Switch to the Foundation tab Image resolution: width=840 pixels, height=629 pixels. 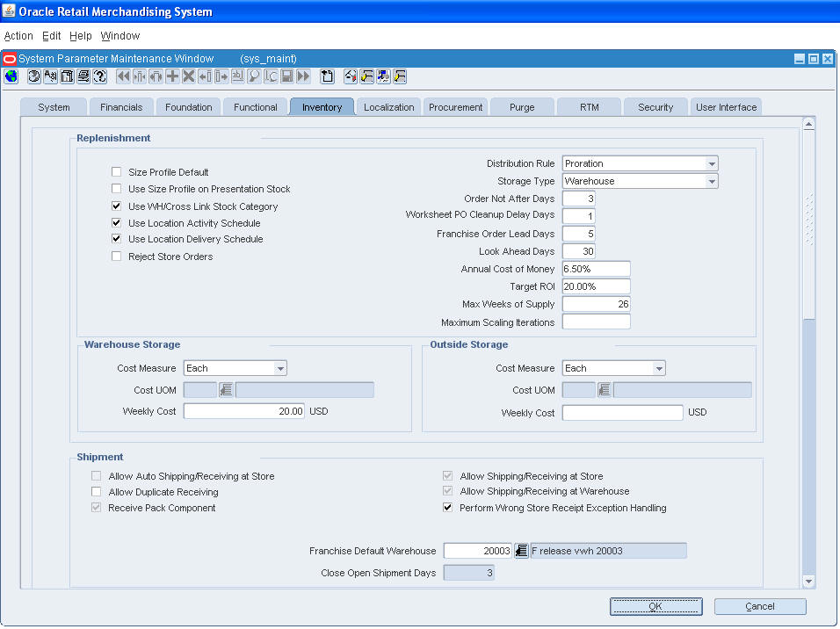189,107
